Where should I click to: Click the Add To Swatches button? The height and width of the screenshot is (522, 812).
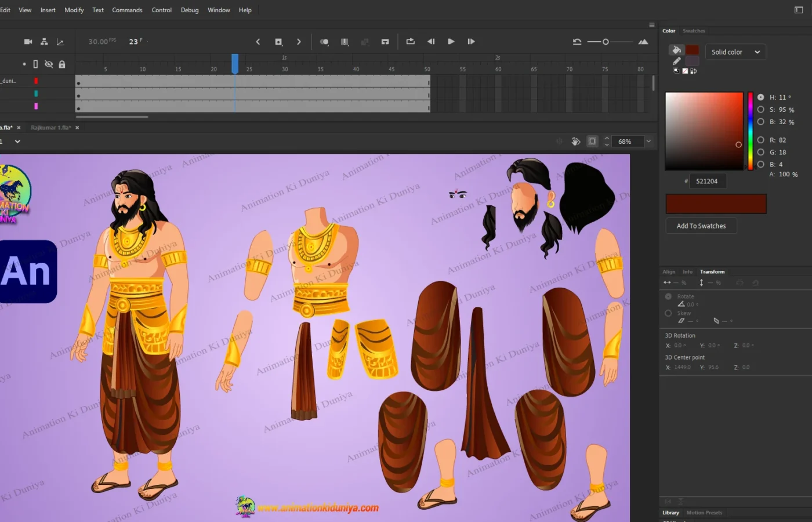pos(701,226)
